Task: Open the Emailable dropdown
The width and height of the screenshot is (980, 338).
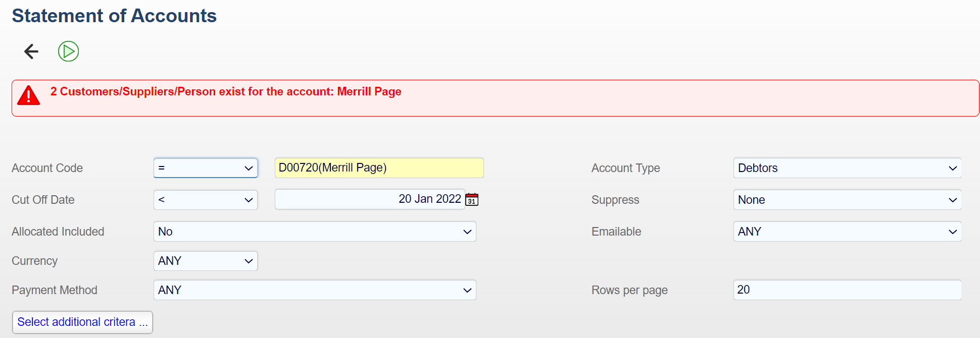Action: tap(847, 232)
